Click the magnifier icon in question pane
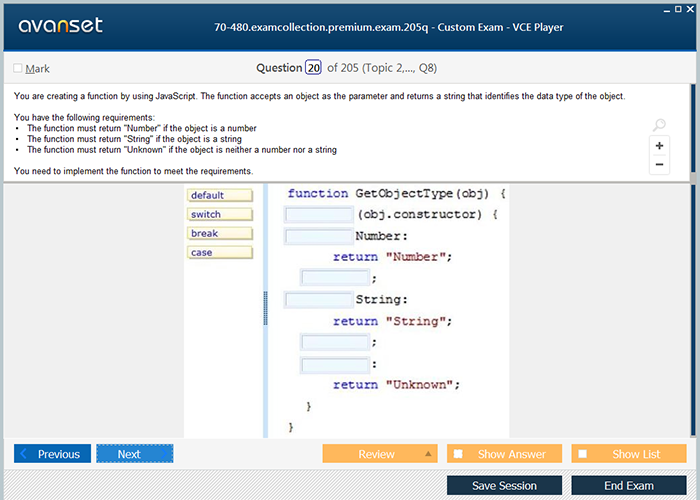 point(659,125)
